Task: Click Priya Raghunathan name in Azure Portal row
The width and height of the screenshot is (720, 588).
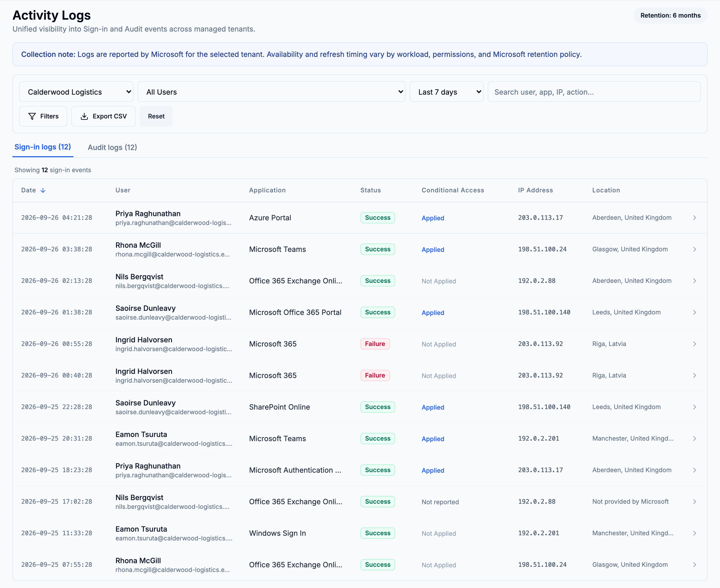Action: tap(148, 214)
